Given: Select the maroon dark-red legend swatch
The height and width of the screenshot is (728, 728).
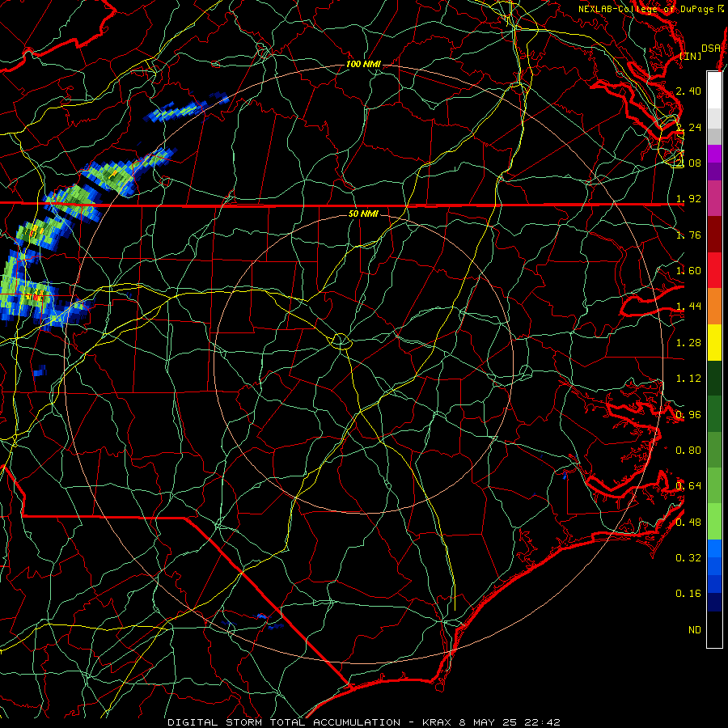Looking at the screenshot, I should tap(714, 235).
